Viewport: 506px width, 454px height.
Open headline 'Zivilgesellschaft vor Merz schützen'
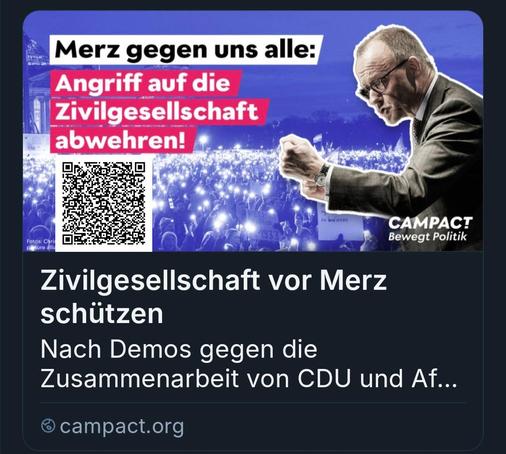click(x=213, y=297)
